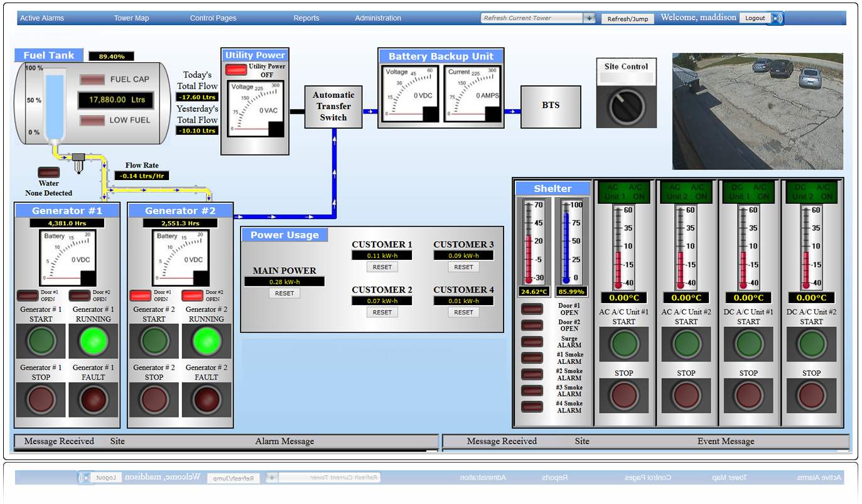Click the Refresh/Jump button
The image size is (862, 504).
628,19
